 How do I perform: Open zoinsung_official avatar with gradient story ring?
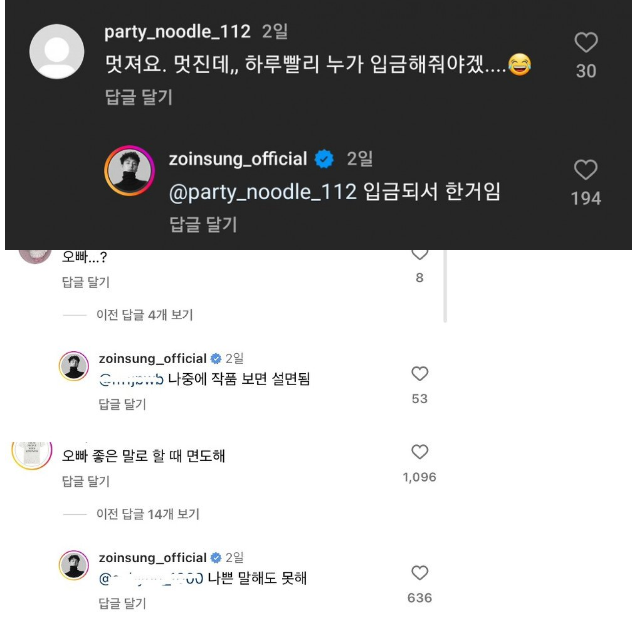(x=129, y=171)
